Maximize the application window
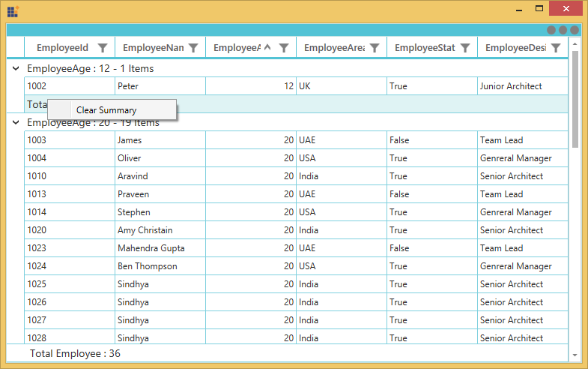This screenshot has height=369, width=588. click(x=539, y=9)
